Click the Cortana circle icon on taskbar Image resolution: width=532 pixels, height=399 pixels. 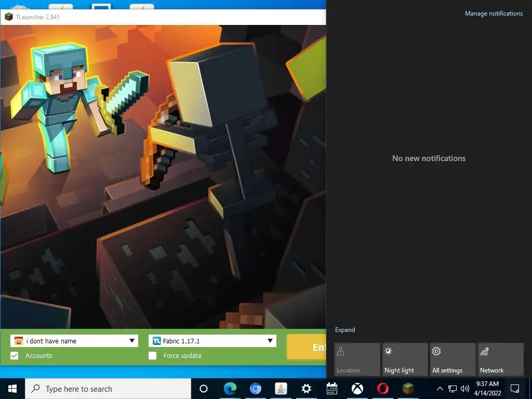(204, 389)
